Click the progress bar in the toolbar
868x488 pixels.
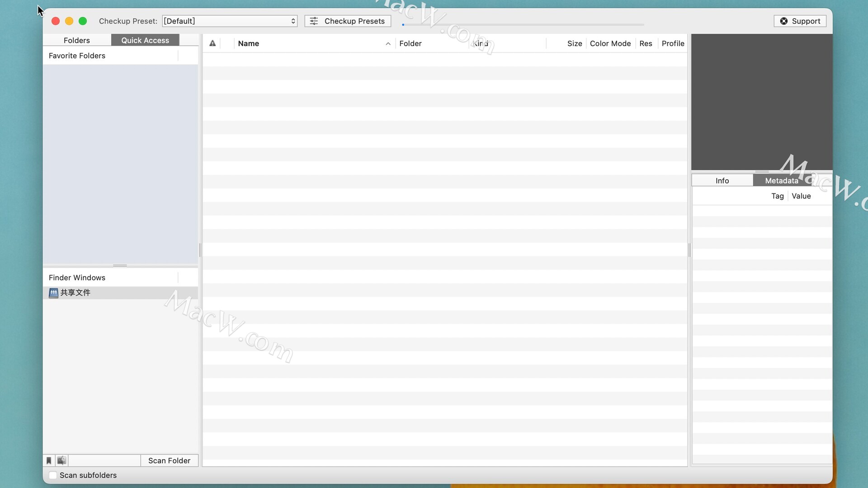click(x=523, y=25)
